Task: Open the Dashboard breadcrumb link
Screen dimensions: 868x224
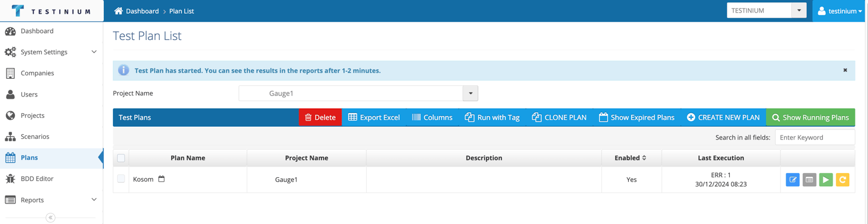Action: [x=142, y=11]
